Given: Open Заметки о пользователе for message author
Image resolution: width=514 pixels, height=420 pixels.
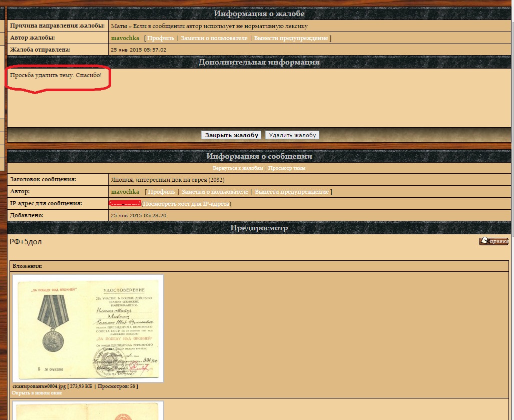Looking at the screenshot, I should pyautogui.click(x=215, y=192).
